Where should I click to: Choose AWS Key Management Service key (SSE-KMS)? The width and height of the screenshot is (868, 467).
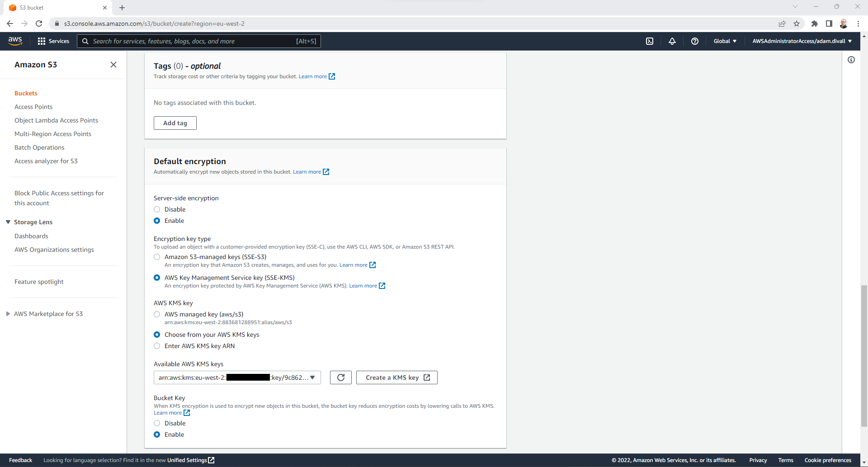pos(157,278)
